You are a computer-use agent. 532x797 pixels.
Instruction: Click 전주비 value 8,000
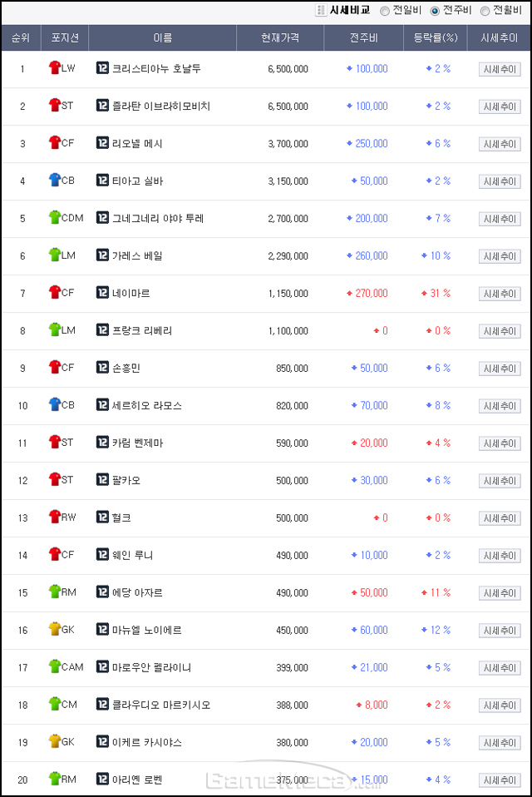(x=377, y=705)
